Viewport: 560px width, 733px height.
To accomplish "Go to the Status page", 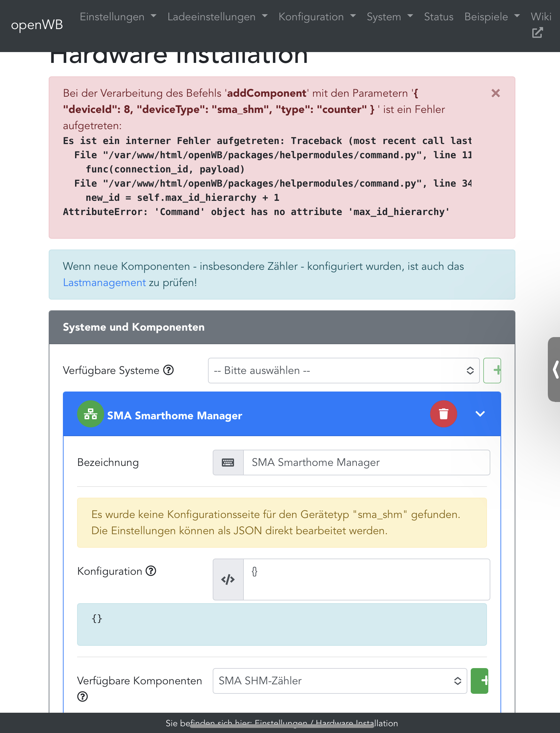I will coord(439,17).
